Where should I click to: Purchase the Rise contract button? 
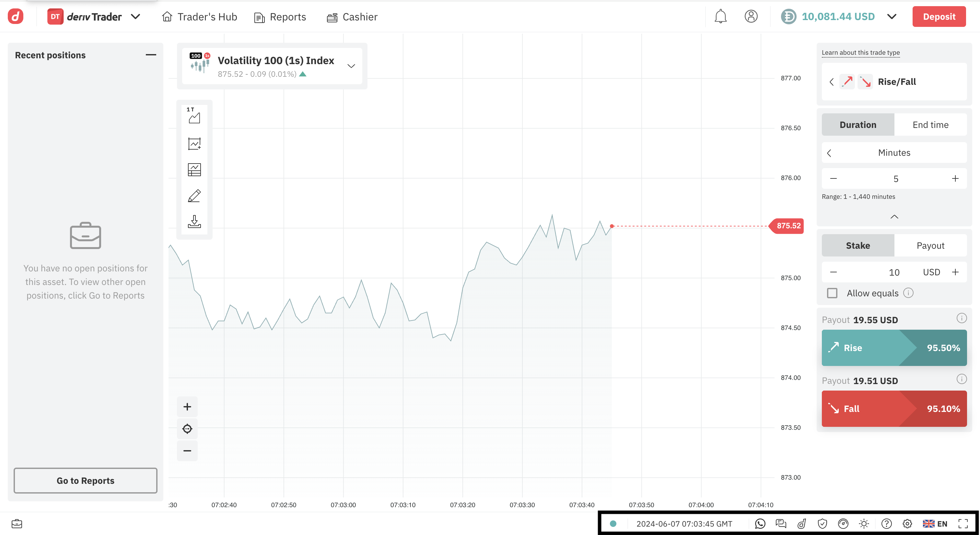pyautogui.click(x=894, y=347)
